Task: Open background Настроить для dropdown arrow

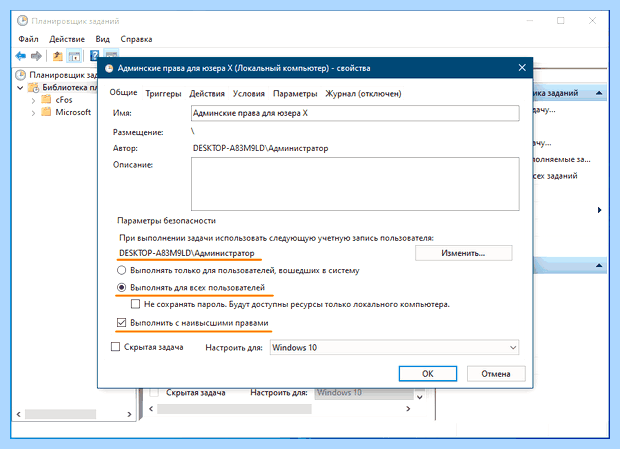Action: [x=420, y=396]
